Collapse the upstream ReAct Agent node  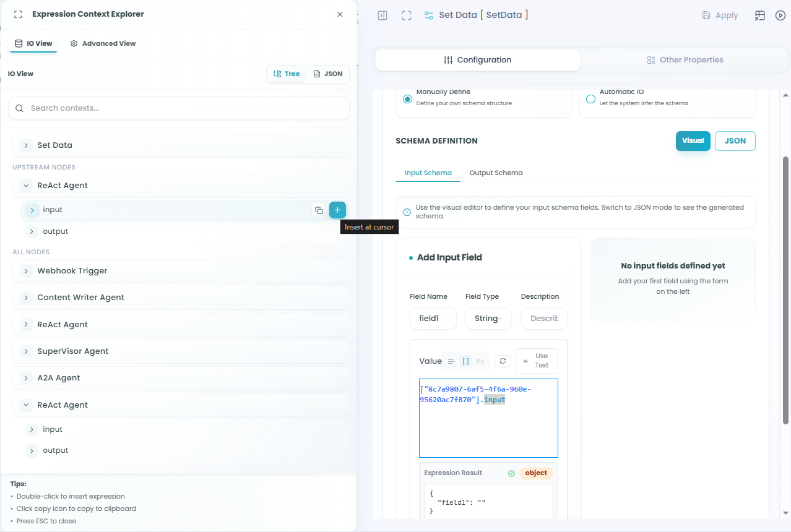click(26, 186)
